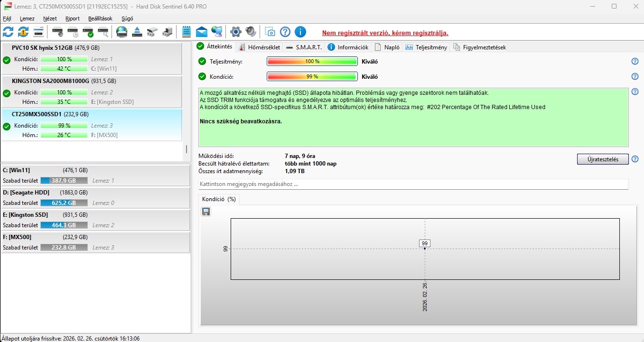This screenshot has height=342, width=644.
Task: Click the 35 °C temperature of KINGSTON disk
Action: point(64,102)
